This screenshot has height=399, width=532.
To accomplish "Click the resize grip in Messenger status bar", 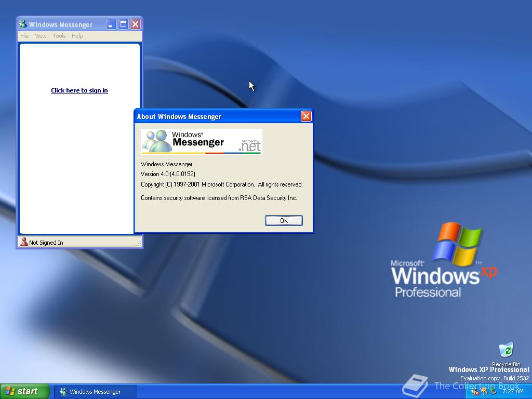I will 138,243.
